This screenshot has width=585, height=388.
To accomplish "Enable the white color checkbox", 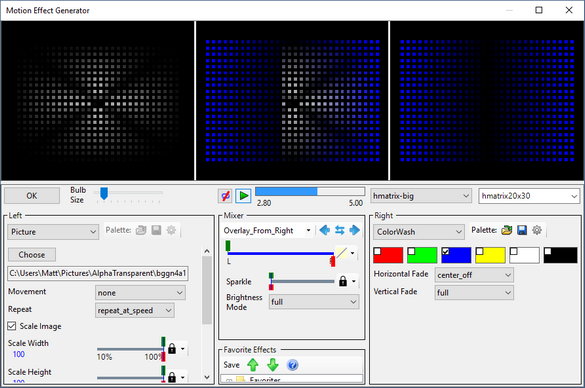I will pos(514,251).
